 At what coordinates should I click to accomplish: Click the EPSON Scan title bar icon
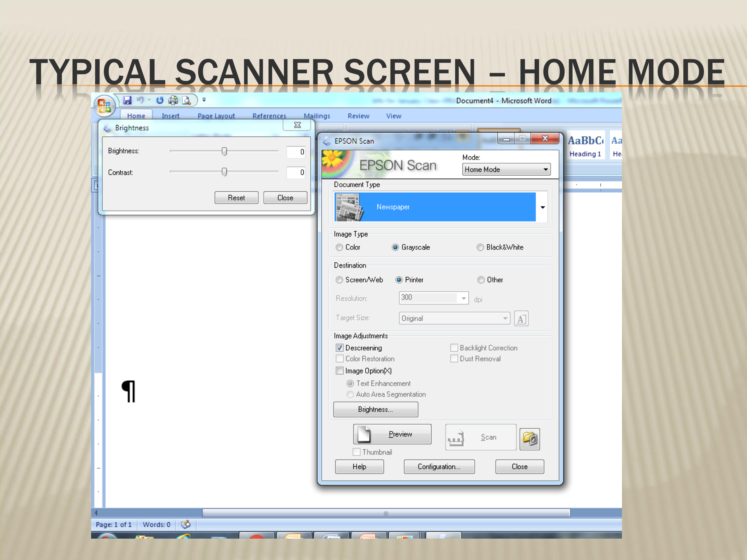point(327,141)
